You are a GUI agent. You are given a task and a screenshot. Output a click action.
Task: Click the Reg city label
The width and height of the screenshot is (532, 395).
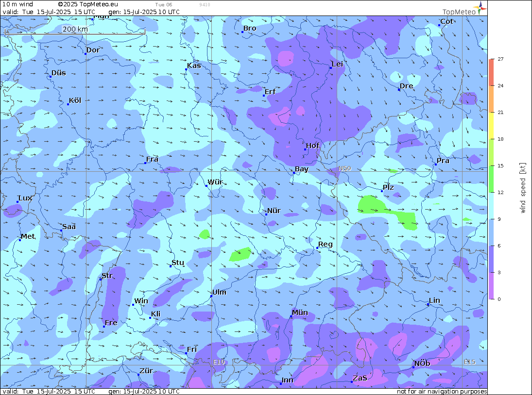tap(326, 244)
